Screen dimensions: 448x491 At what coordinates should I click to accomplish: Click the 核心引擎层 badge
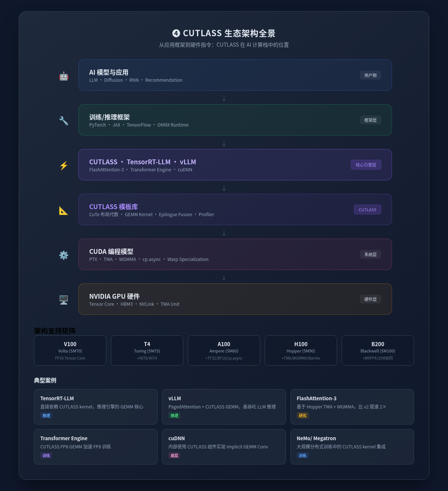(366, 165)
